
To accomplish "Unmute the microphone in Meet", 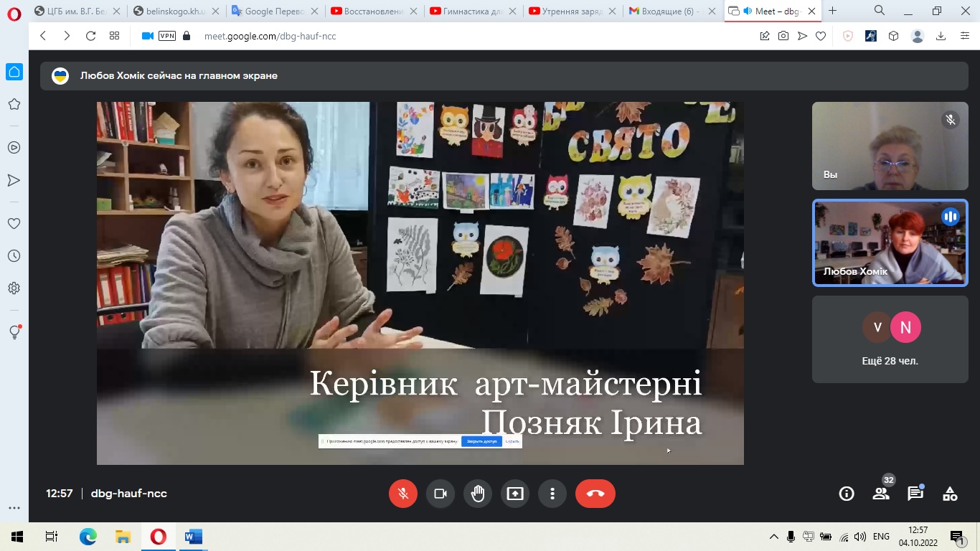I will pos(403,494).
